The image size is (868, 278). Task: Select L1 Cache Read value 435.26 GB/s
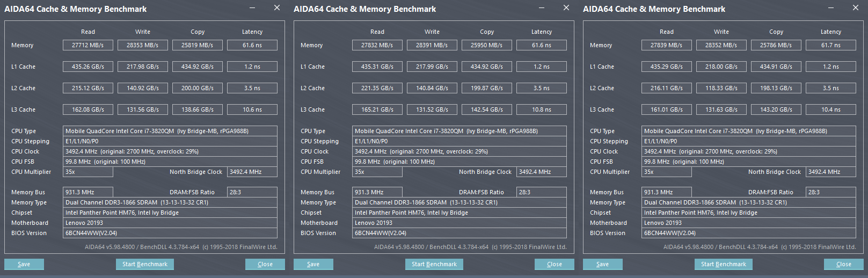pos(88,67)
